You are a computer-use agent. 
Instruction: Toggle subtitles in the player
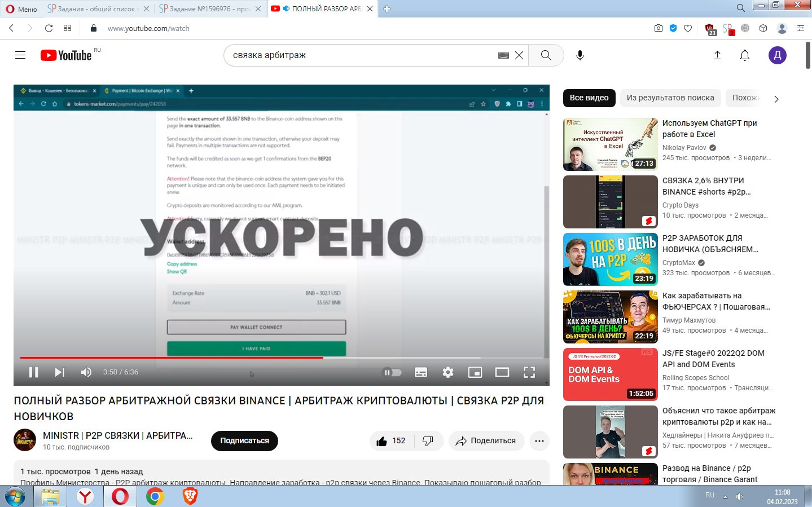[421, 372]
